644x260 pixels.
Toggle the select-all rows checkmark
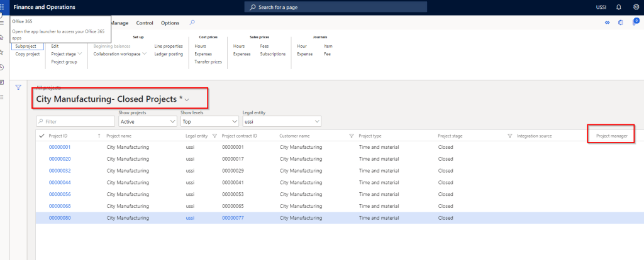tap(42, 136)
